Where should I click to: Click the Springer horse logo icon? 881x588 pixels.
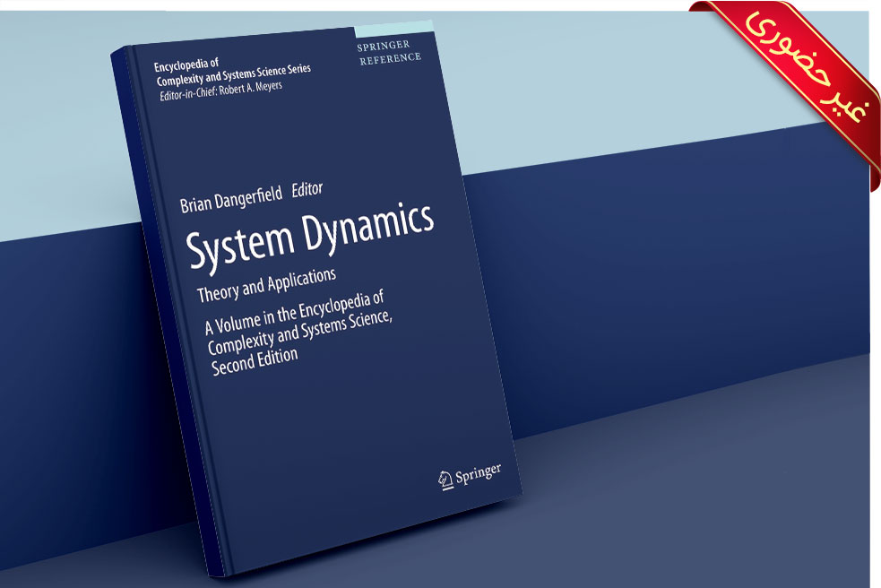[x=445, y=480]
